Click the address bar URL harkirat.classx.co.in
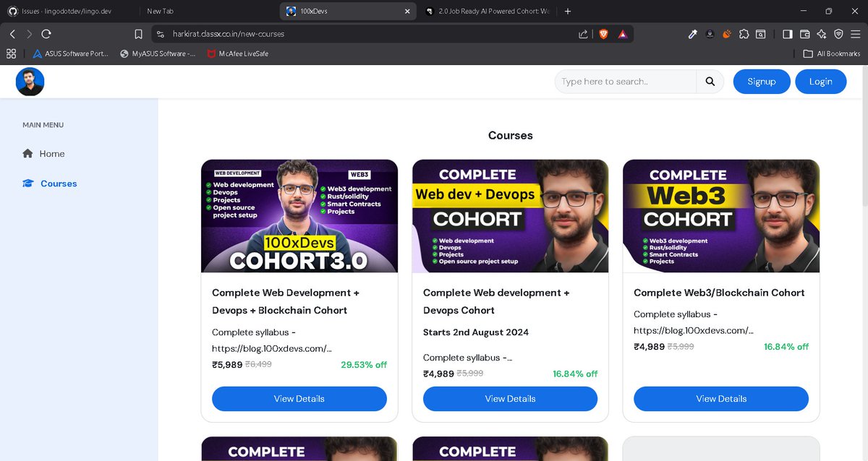Screen dimensions: 868x461 click(229, 34)
